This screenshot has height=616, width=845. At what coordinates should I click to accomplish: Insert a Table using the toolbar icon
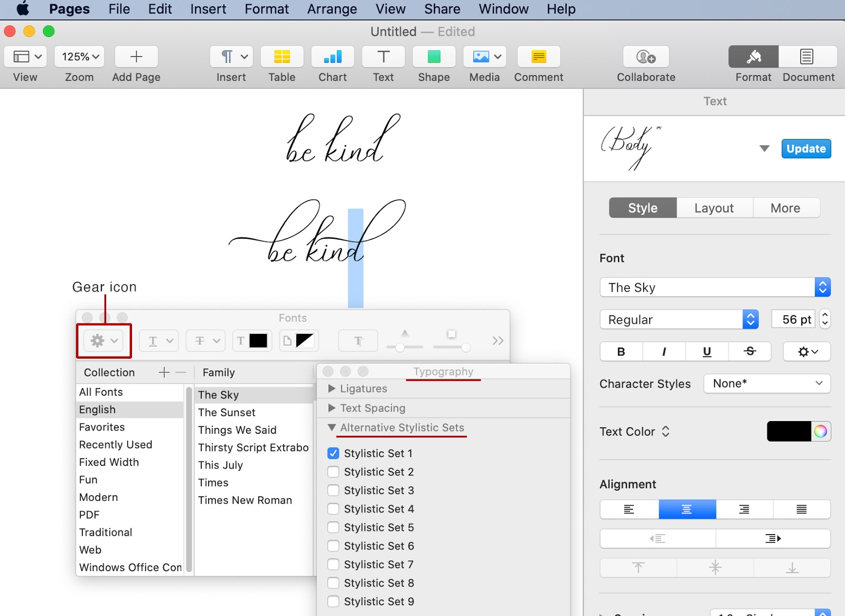pos(282,57)
